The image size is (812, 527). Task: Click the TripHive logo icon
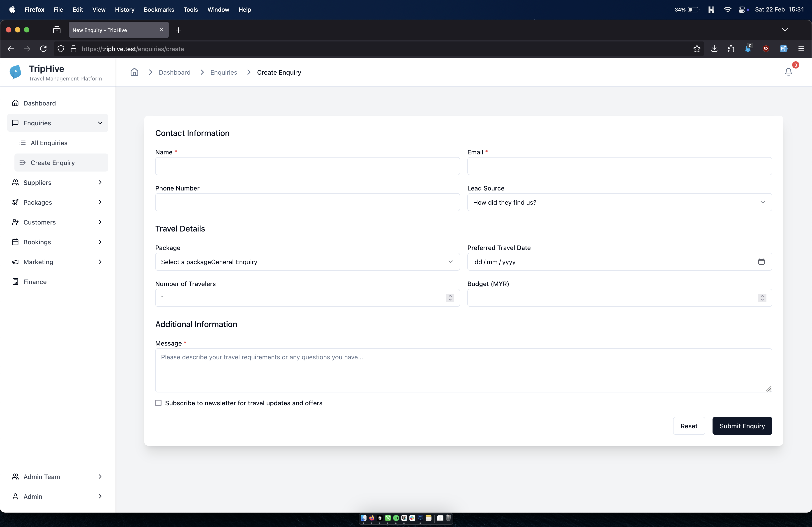point(15,72)
